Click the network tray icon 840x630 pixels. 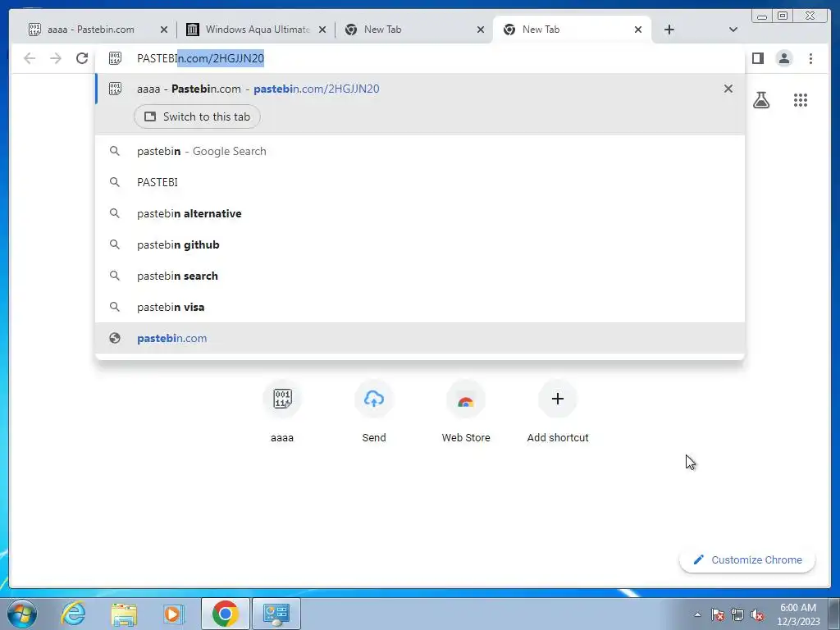point(737,614)
